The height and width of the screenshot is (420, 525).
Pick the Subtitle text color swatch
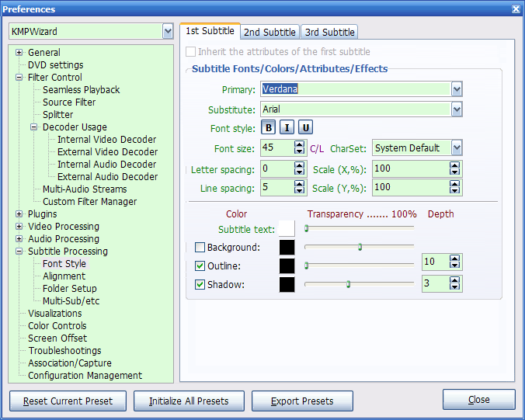point(287,228)
